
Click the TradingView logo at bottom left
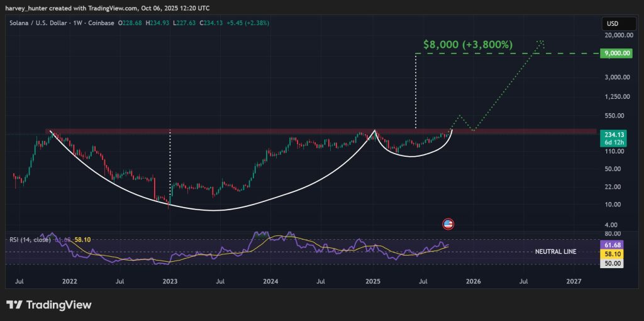pyautogui.click(x=49, y=305)
